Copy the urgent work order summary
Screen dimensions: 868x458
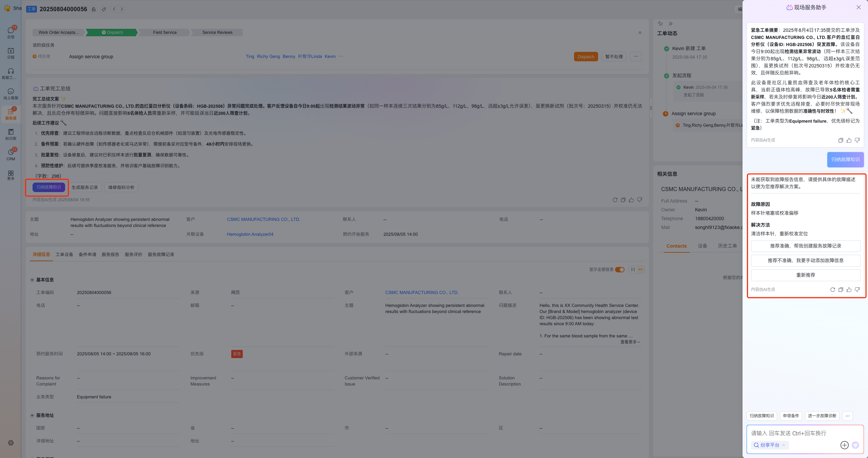click(x=841, y=140)
